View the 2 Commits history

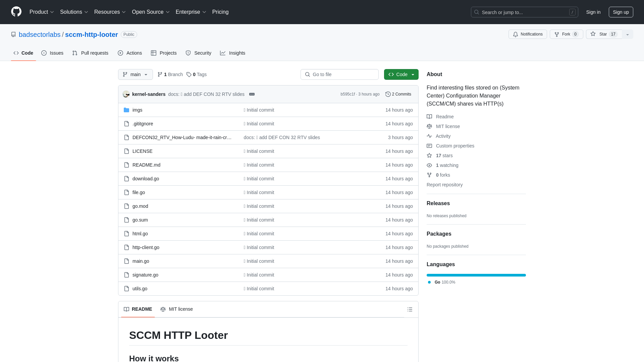coord(398,94)
